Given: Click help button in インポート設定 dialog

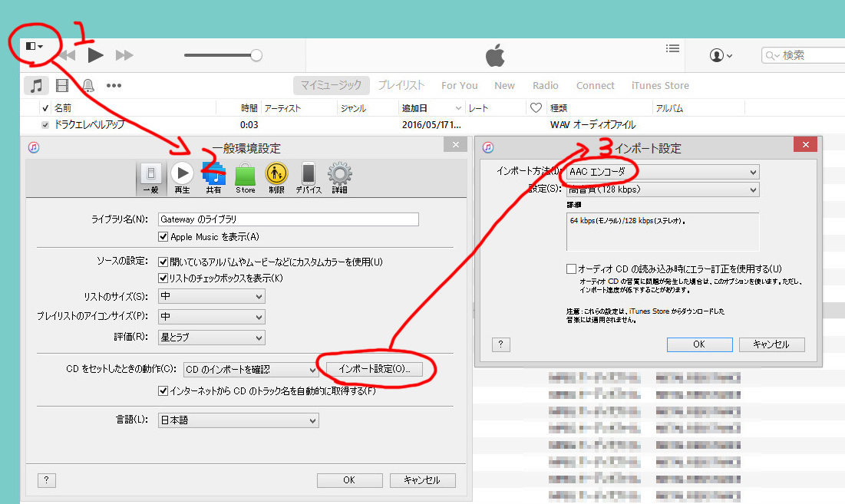Looking at the screenshot, I should 500,344.
